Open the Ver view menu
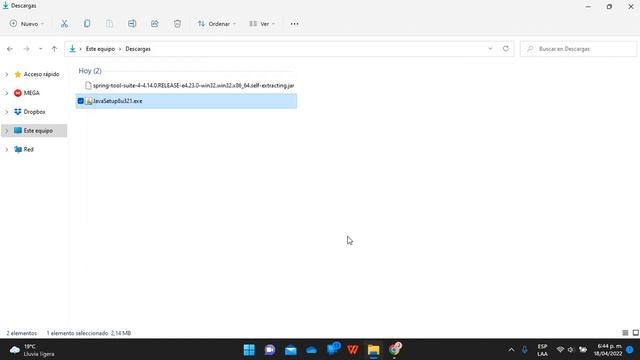 262,24
